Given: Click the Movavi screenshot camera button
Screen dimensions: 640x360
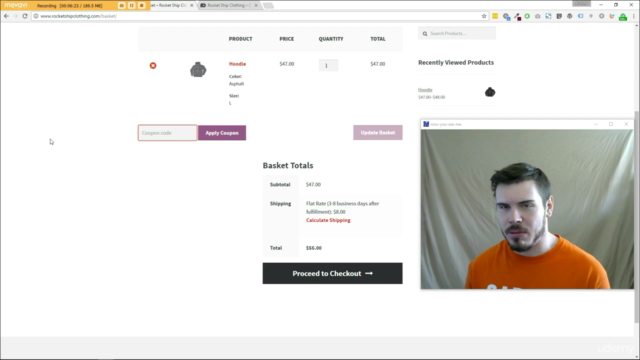Looking at the screenshot, I should (121, 5).
